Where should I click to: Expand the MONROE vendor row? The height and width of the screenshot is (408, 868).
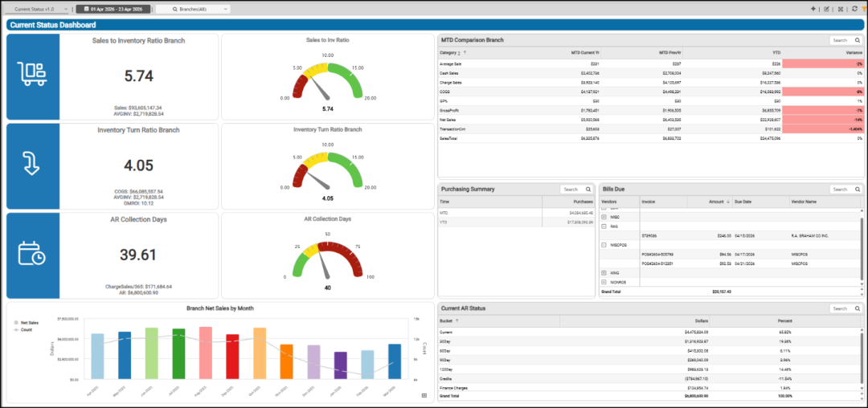pos(604,283)
